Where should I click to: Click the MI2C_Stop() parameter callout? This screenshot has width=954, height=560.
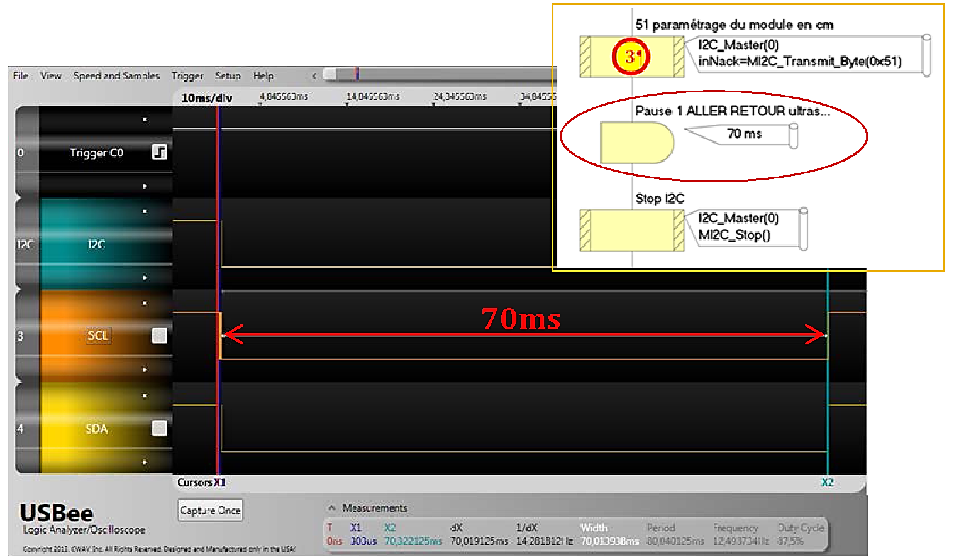(747, 227)
